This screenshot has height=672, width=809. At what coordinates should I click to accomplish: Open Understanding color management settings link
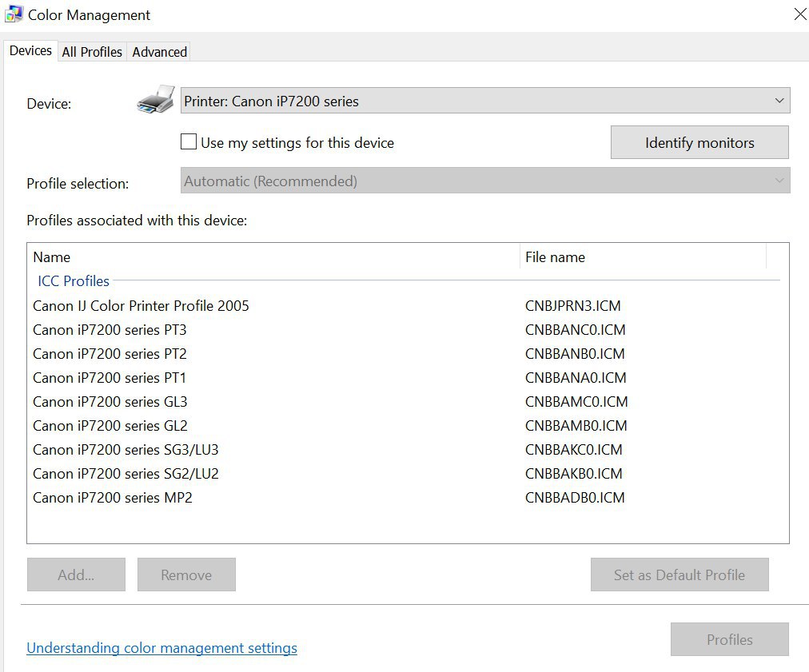click(162, 648)
